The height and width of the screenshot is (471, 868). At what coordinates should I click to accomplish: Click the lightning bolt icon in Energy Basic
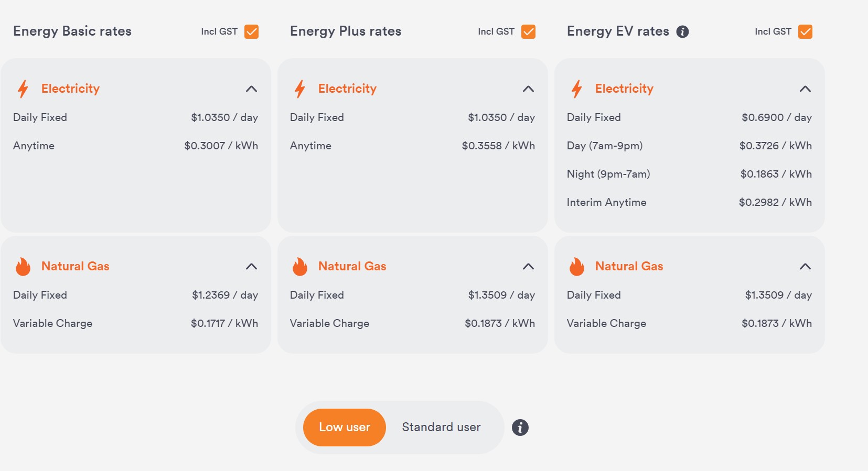click(23, 89)
